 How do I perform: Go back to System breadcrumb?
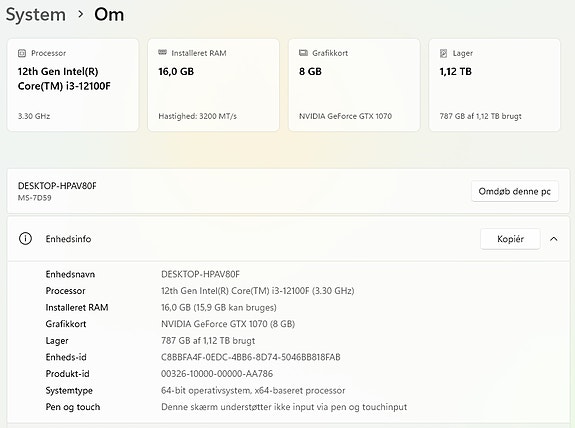36,15
